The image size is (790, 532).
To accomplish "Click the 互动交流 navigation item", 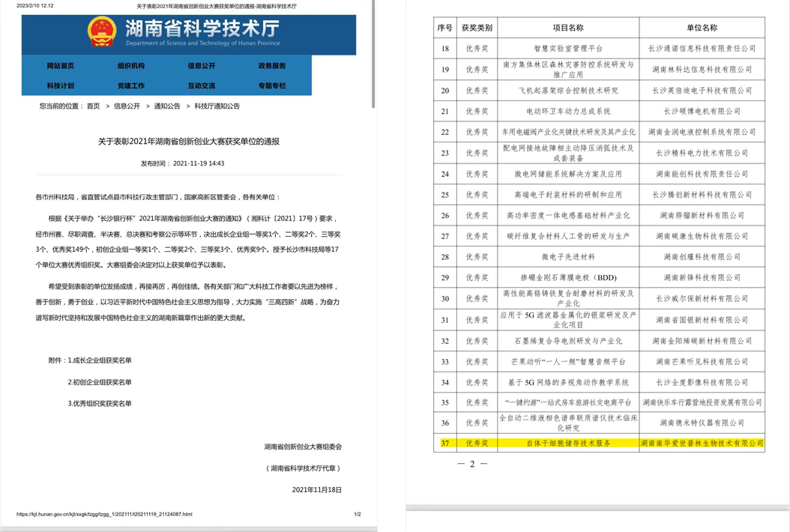I will [202, 85].
